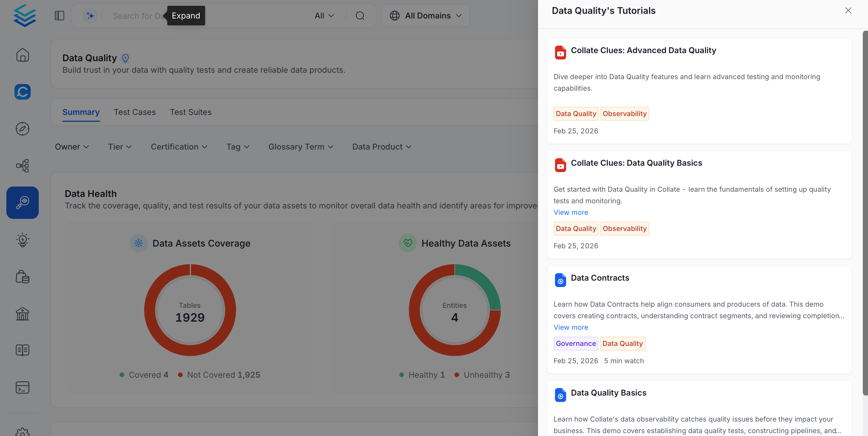Click View more under Data Quality Basics clue
This screenshot has height=436, width=868.
571,213
